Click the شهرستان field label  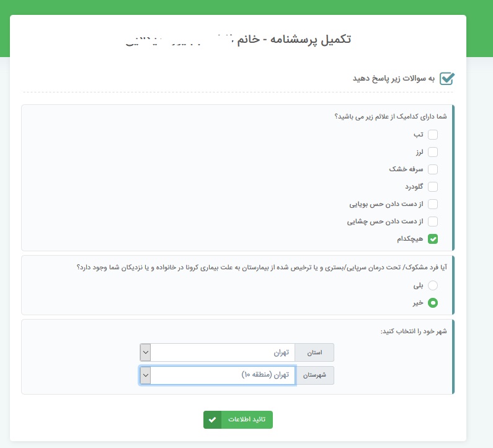pos(314,375)
